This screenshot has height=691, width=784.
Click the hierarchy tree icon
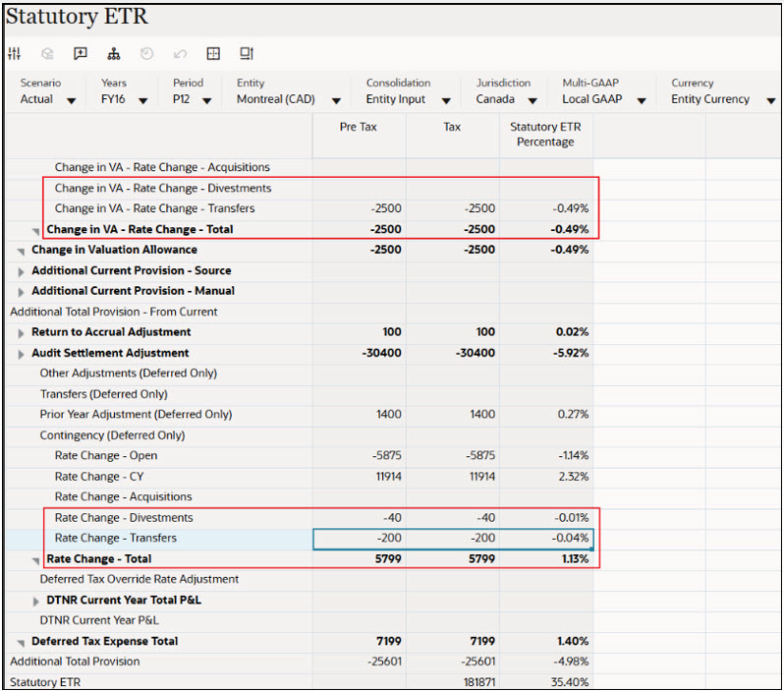tap(114, 53)
